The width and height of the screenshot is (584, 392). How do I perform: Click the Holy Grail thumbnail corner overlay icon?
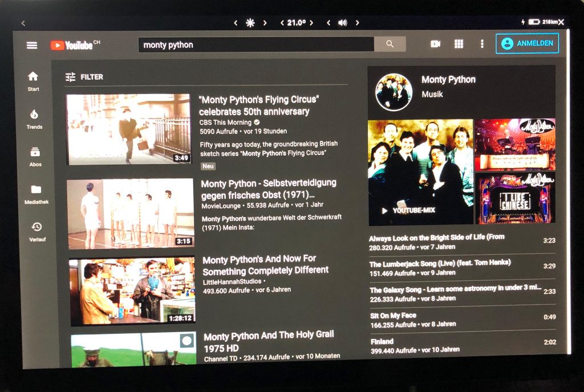[187, 340]
